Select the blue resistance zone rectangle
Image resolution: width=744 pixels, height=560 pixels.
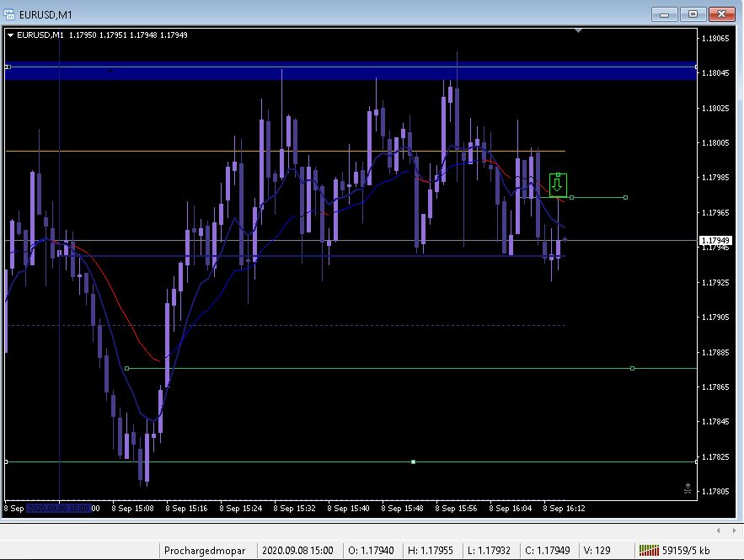click(351, 71)
